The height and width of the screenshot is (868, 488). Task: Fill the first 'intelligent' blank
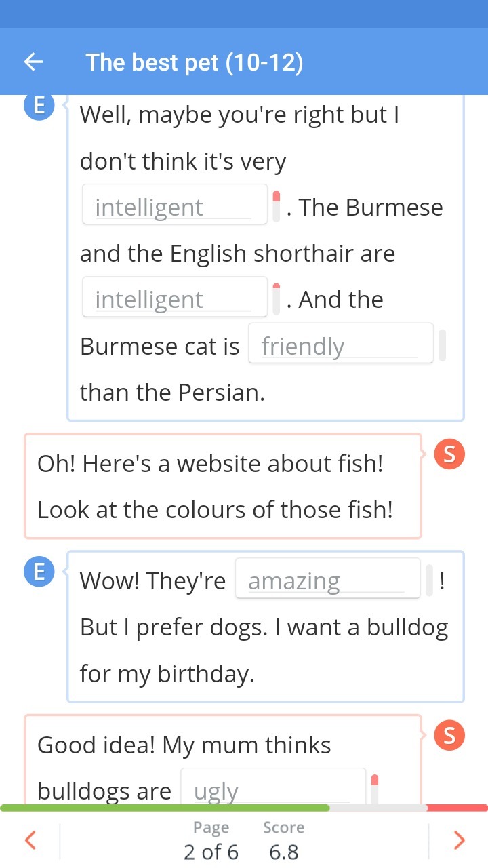click(175, 204)
